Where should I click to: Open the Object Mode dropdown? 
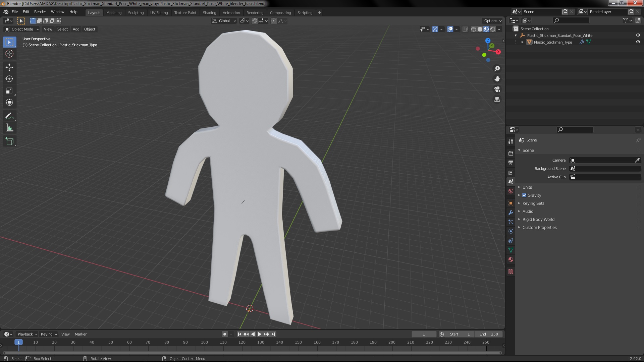coord(22,29)
